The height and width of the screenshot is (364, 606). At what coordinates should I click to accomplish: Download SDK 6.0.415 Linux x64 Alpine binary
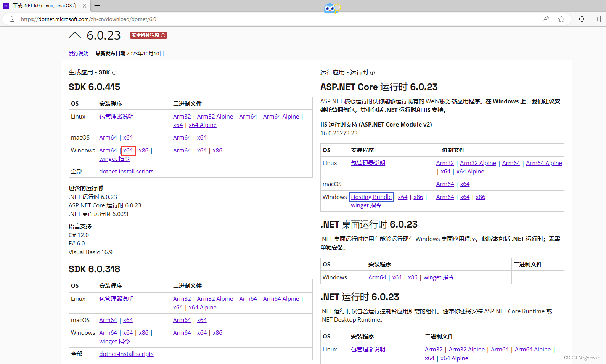click(x=203, y=125)
